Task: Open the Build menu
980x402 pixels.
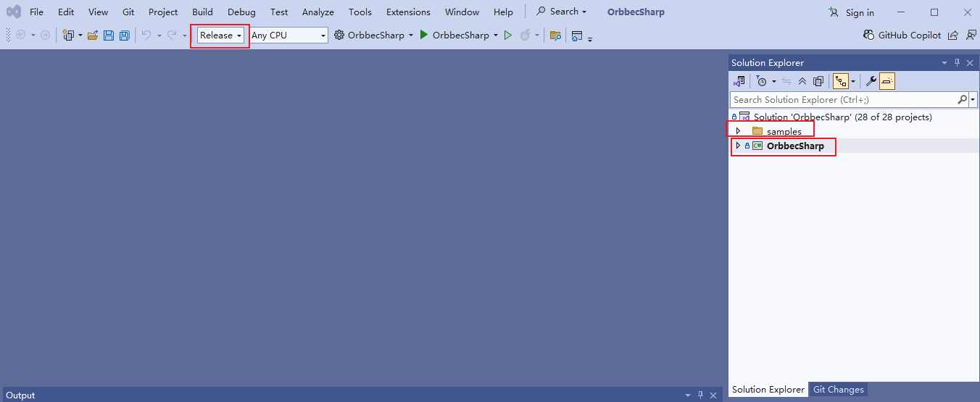Action: point(202,12)
